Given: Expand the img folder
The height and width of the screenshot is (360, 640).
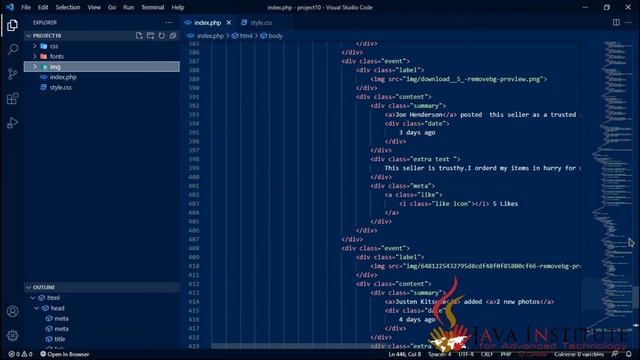Looking at the screenshot, I should pyautogui.click(x=35, y=67).
